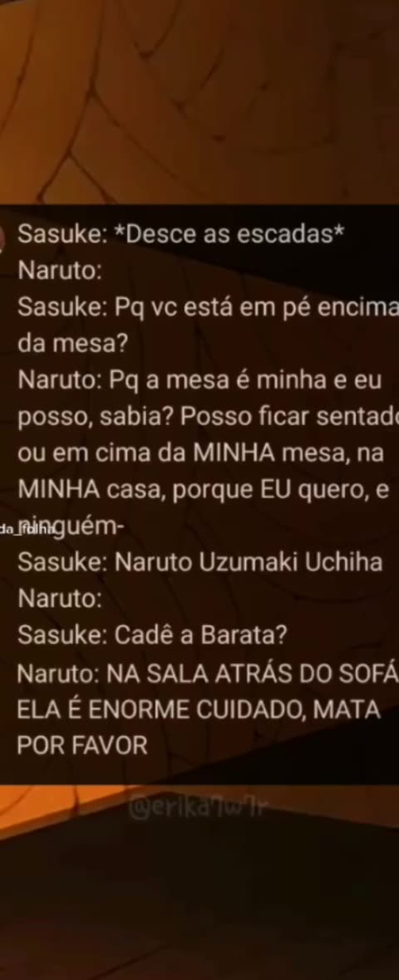Select 'Naruto: Pq a mesa é minha e eu'
Screen dimensions: 399x980
point(199,380)
